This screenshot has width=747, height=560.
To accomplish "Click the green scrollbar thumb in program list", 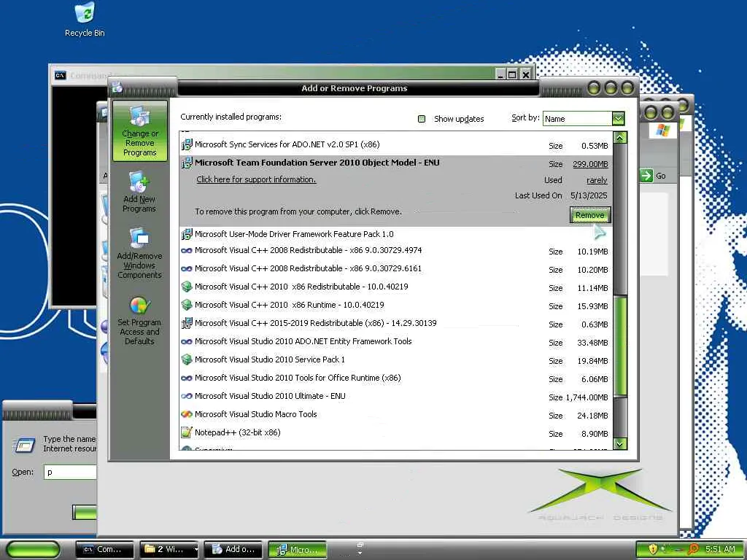I will (x=620, y=346).
